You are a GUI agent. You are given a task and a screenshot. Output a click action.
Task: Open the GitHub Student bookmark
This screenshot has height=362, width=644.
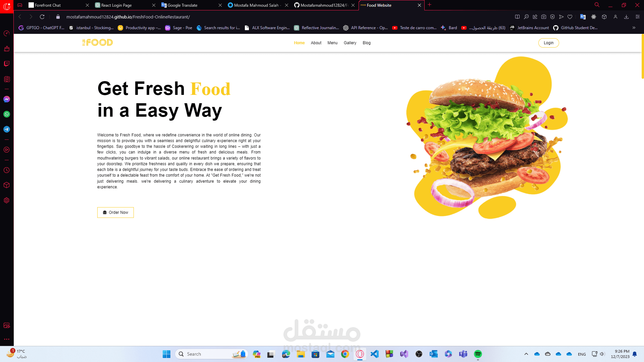tap(576, 28)
